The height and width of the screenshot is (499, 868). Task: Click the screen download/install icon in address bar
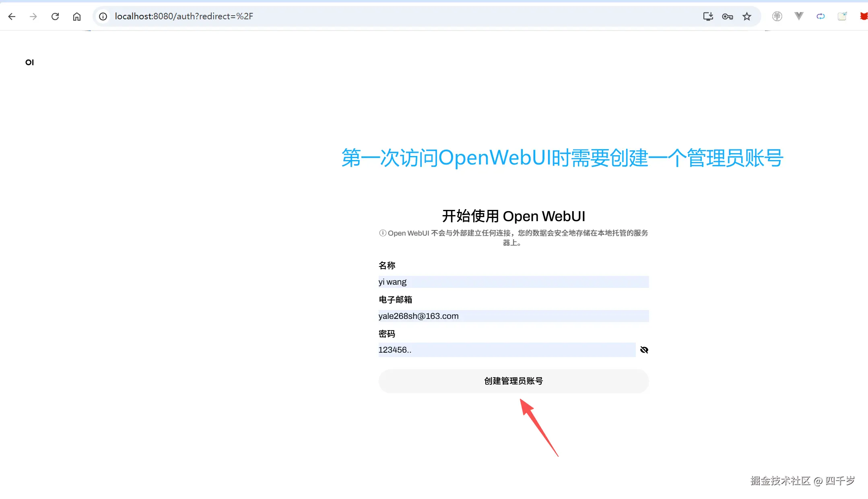708,16
